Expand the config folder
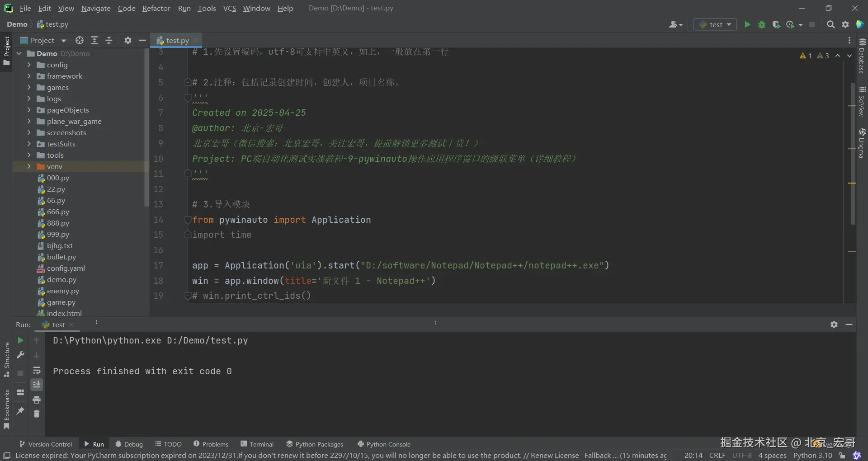 [x=29, y=65]
